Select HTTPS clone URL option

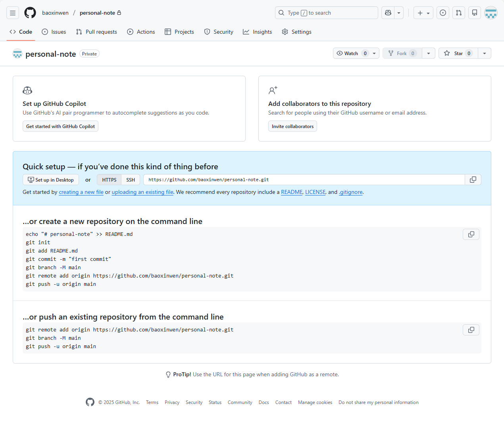pos(109,180)
